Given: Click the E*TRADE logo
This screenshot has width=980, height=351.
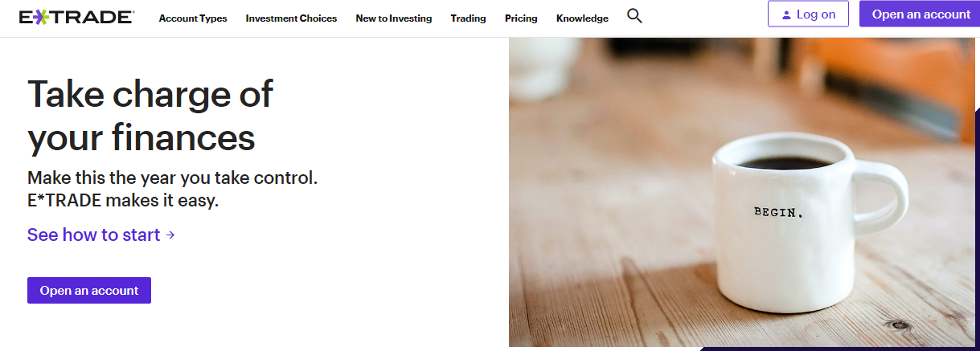Looking at the screenshot, I should click(76, 17).
